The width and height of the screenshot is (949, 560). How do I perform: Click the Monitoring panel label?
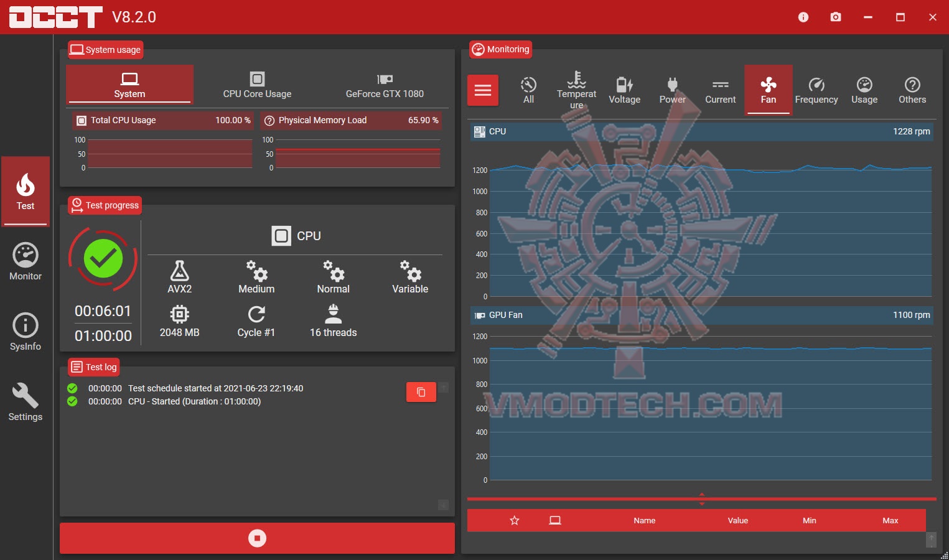coord(500,49)
